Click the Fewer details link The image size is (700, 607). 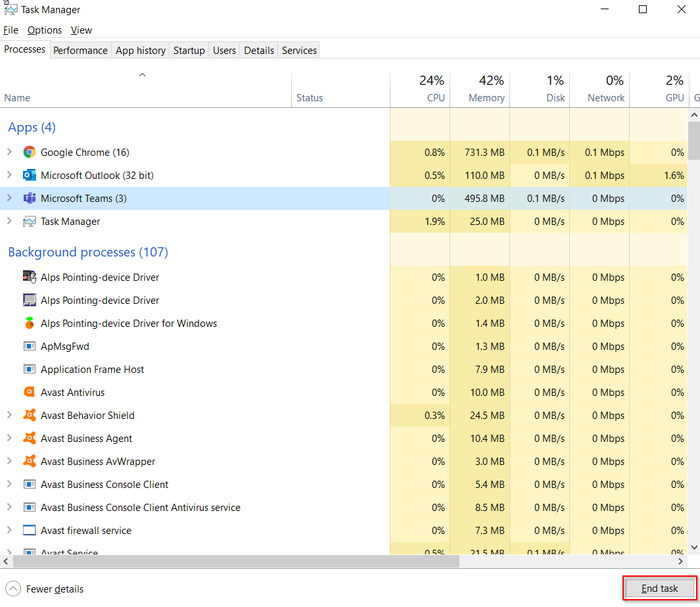click(55, 589)
